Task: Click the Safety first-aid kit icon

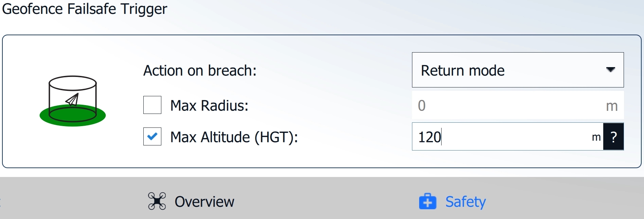Action: point(428,201)
